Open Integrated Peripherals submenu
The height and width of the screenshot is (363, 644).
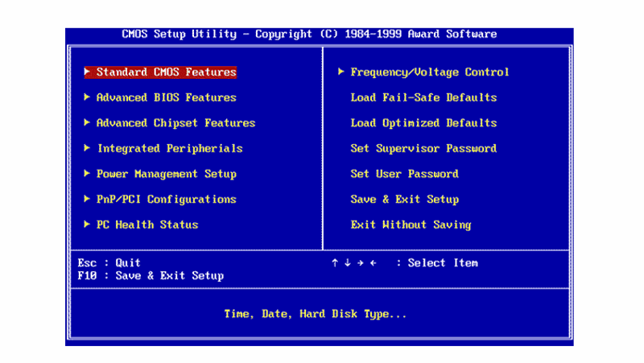(169, 149)
